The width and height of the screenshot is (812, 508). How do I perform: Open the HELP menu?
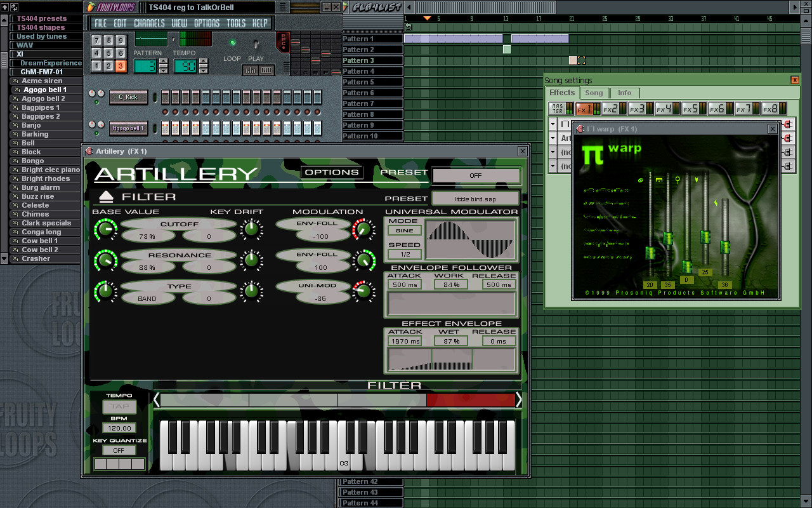260,23
